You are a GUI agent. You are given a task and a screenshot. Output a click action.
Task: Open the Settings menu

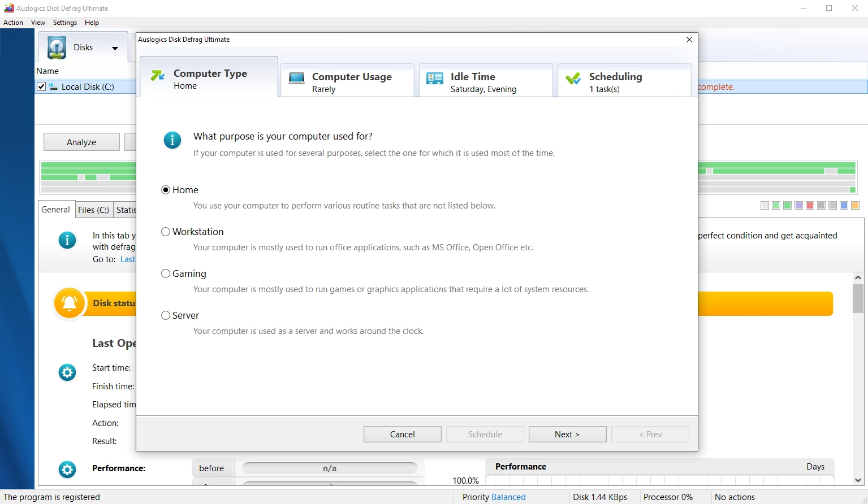[x=65, y=23]
